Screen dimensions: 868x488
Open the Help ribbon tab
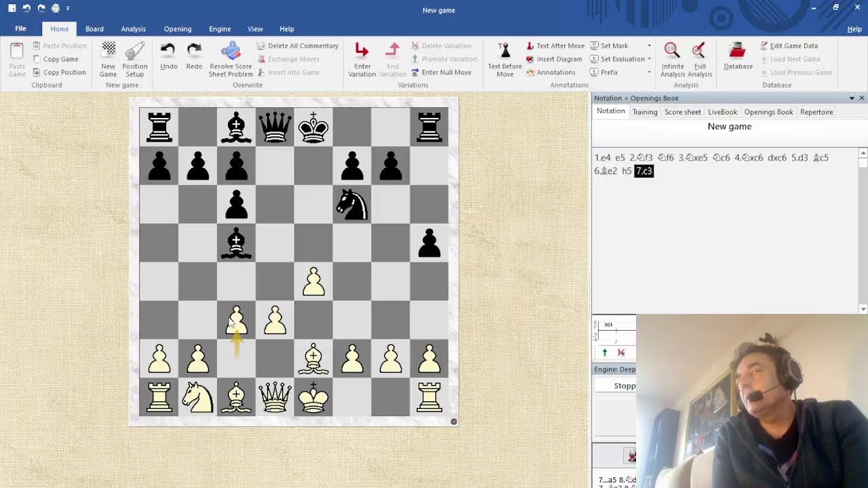(287, 29)
